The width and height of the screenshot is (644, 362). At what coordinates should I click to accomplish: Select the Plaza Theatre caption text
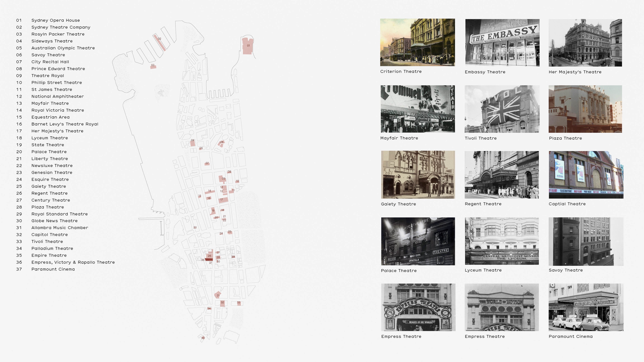click(565, 138)
